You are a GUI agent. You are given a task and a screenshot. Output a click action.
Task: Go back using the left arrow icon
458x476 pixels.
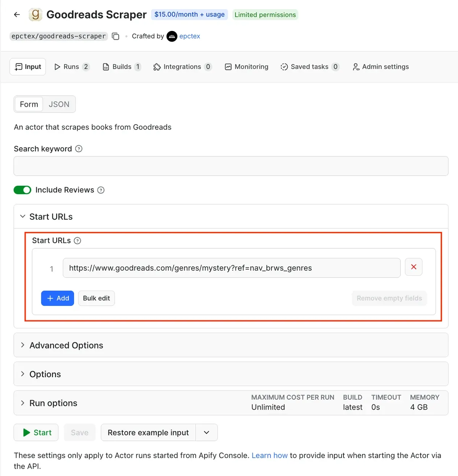[17, 14]
